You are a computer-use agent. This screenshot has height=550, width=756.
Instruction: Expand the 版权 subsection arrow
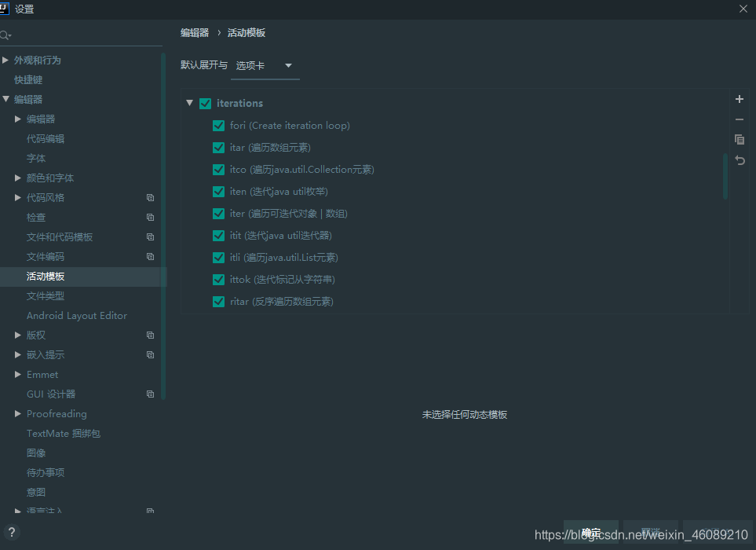coord(18,335)
